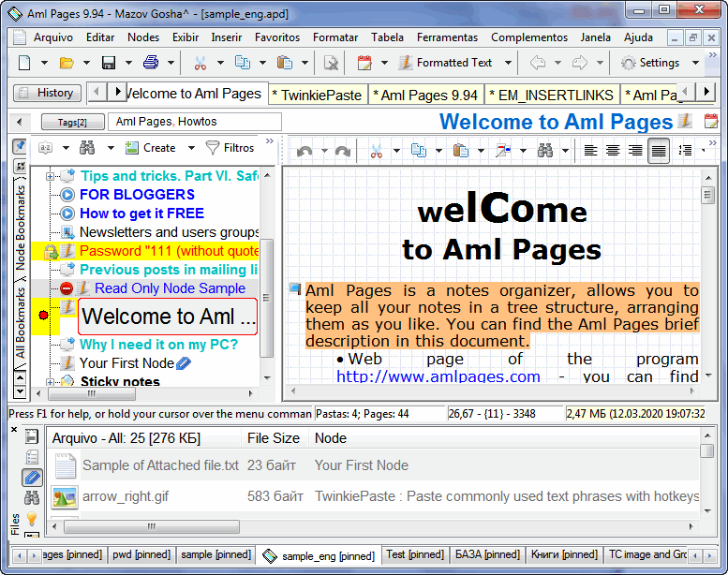Click the Delete page icon in main toolbar

coord(331,62)
